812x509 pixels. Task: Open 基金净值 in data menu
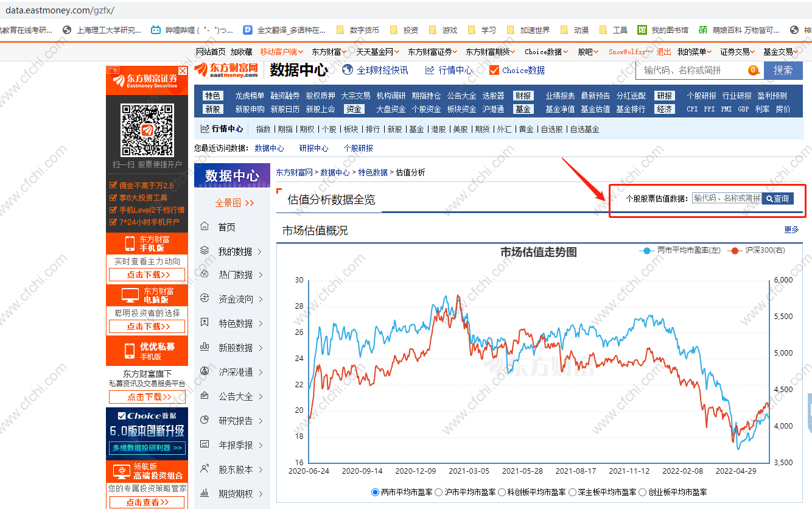click(560, 109)
